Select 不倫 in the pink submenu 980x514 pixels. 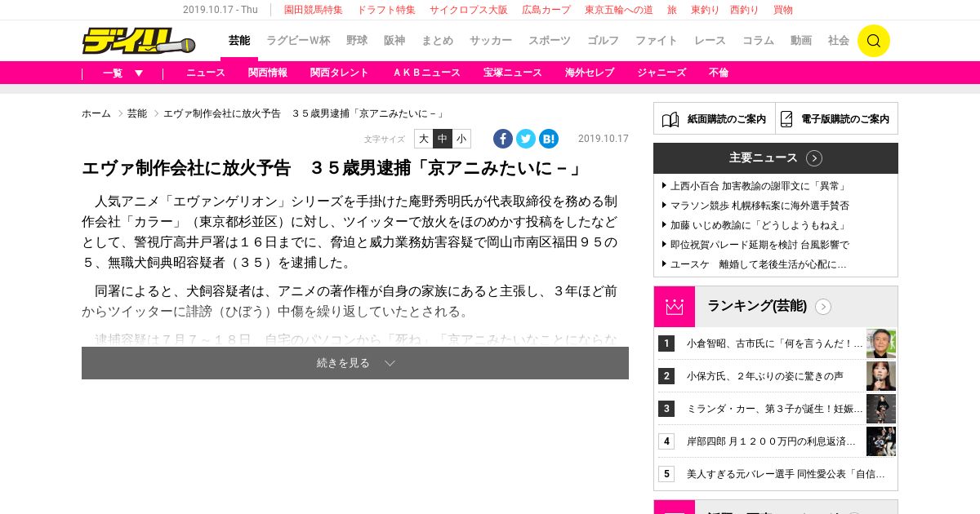719,73
